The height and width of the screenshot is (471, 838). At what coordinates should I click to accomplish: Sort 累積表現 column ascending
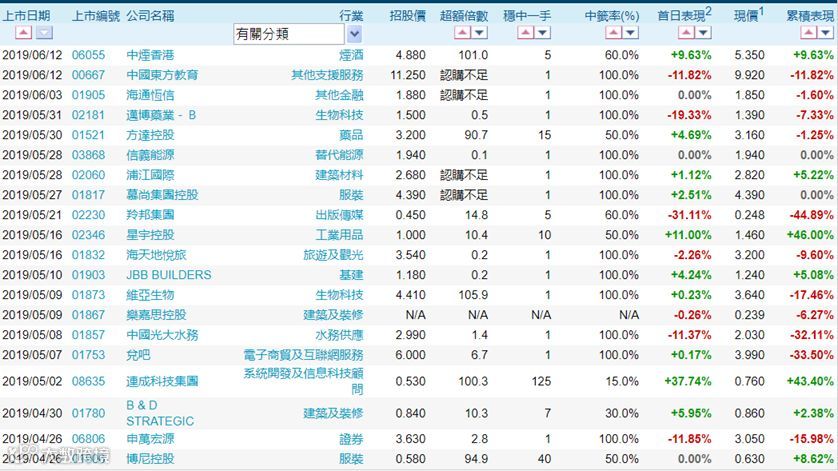[x=809, y=33]
